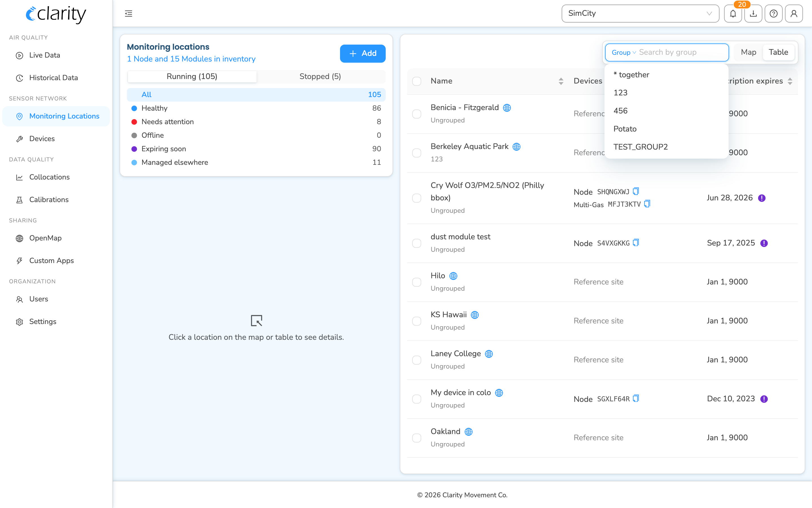Click the globe icon next to Hilo
This screenshot has width=812, height=508.
(x=453, y=276)
